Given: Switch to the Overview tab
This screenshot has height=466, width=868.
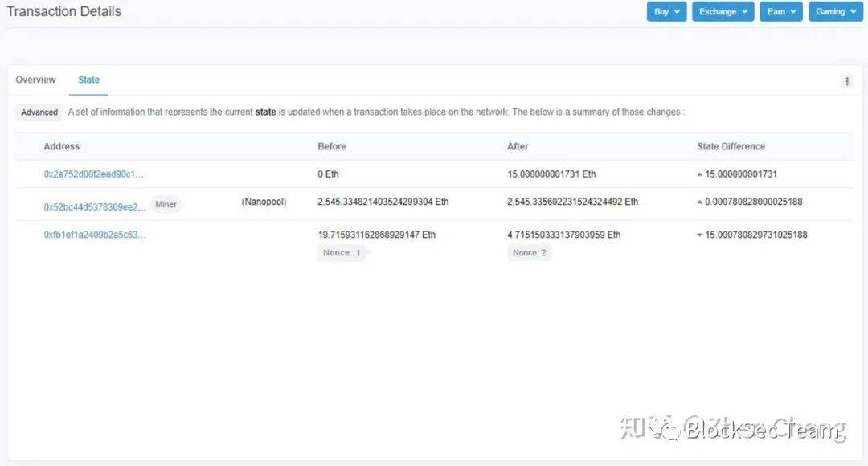Looking at the screenshot, I should click(35, 80).
